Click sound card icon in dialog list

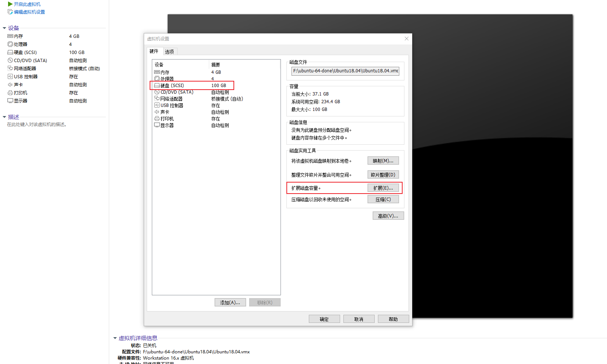point(157,112)
